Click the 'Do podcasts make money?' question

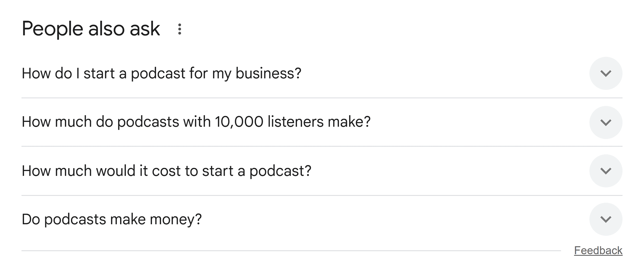112,219
